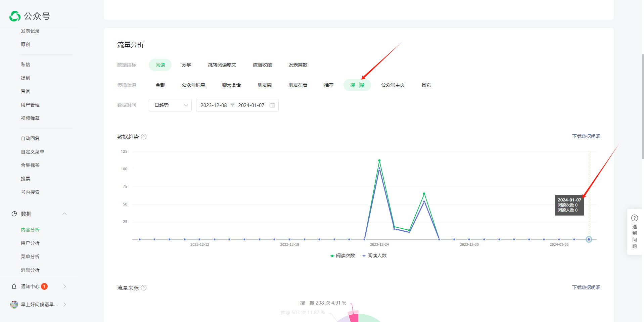Open 自定义菜单 in the sidebar
This screenshot has width=644, height=322.
pyautogui.click(x=33, y=152)
